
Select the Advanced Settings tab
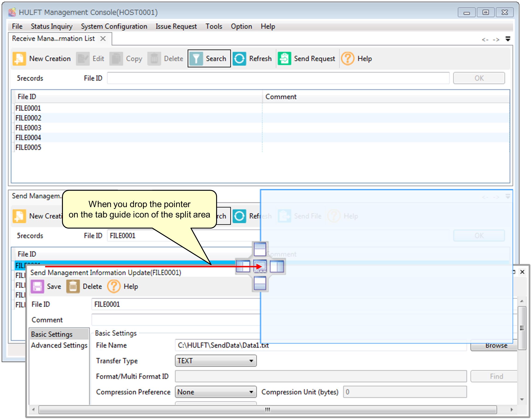tap(59, 346)
